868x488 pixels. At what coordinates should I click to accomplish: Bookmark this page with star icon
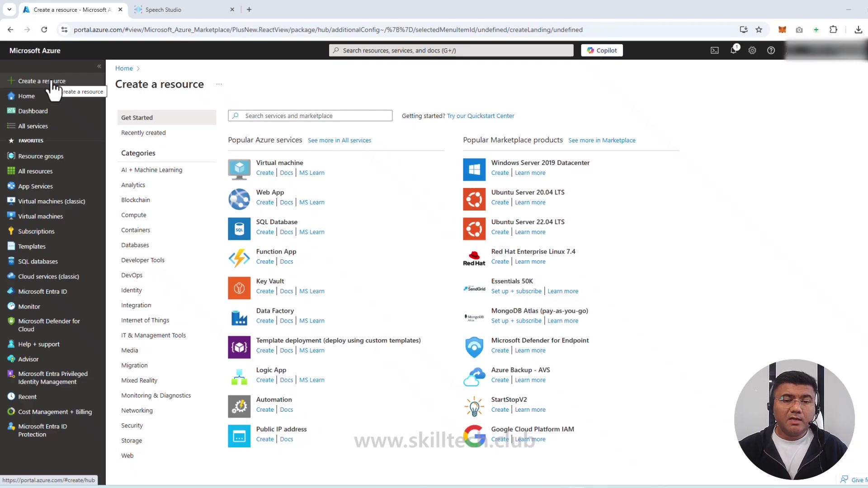[x=759, y=30]
